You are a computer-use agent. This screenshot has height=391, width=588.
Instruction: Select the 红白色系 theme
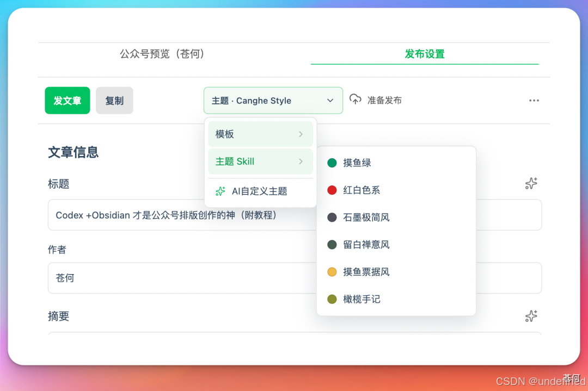[396, 190]
